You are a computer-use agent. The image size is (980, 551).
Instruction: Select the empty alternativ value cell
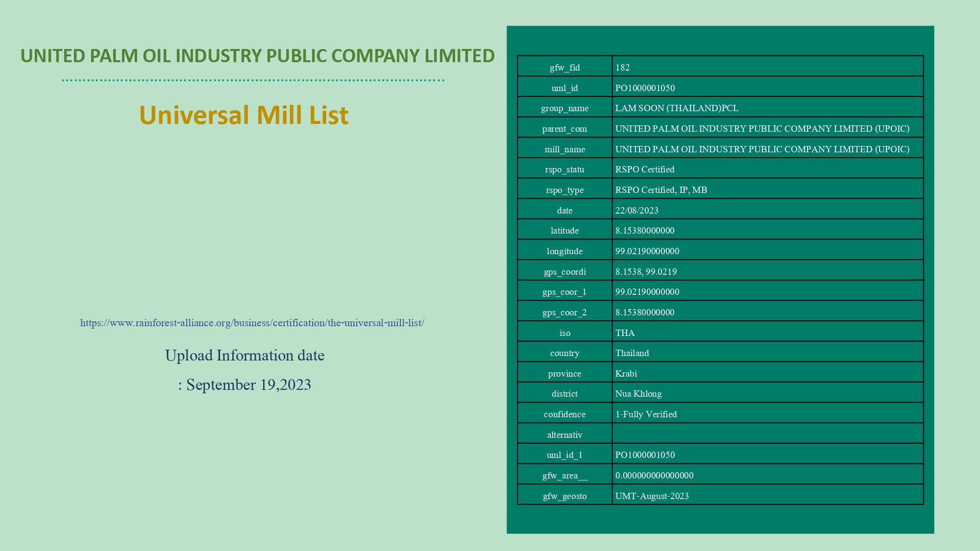(767, 433)
